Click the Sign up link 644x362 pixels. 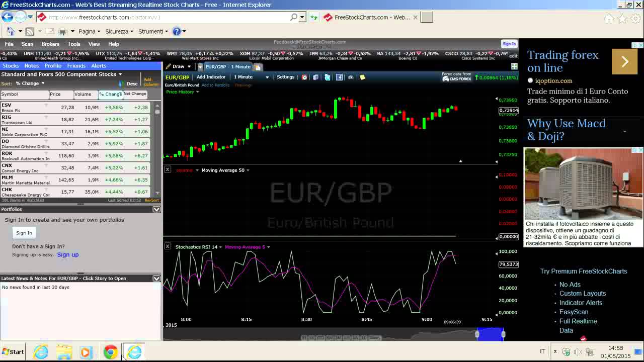tap(68, 254)
